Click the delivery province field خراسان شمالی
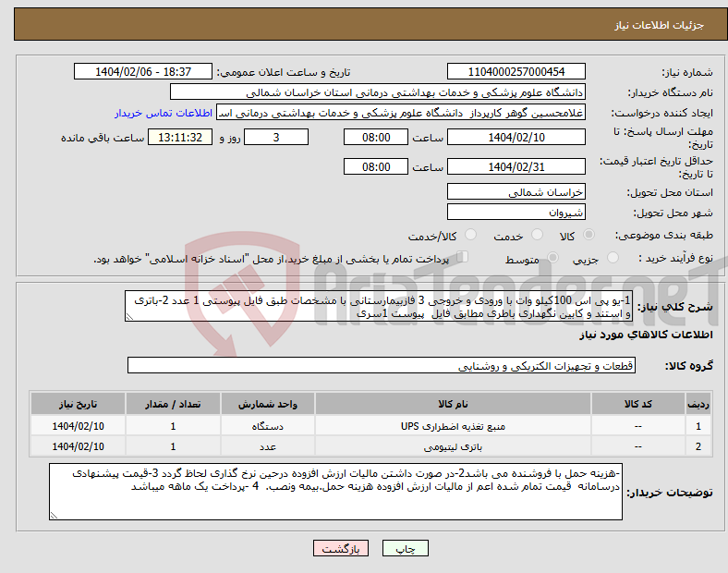728x573 pixels. pos(516,192)
